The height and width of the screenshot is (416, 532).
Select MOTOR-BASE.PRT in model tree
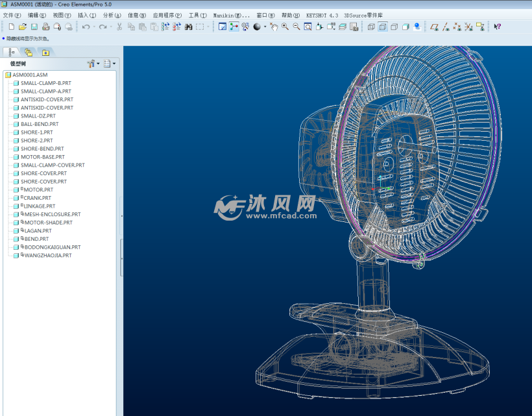click(42, 157)
